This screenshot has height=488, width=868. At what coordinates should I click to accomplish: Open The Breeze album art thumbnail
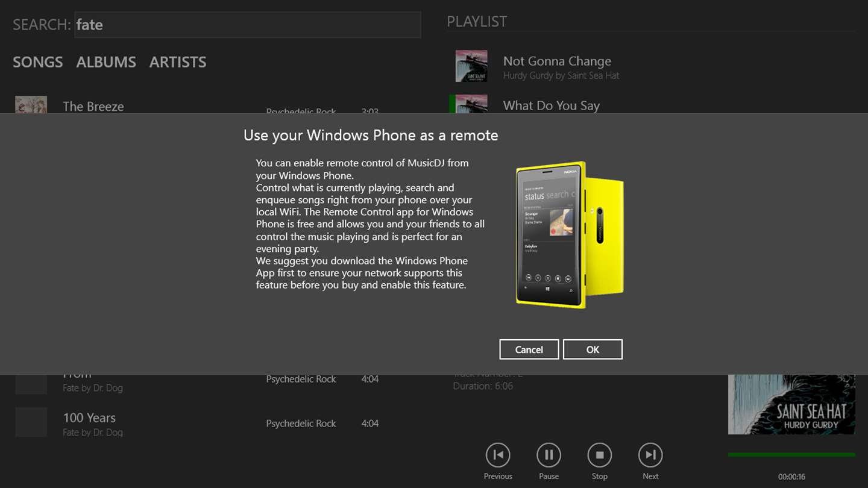(31, 105)
